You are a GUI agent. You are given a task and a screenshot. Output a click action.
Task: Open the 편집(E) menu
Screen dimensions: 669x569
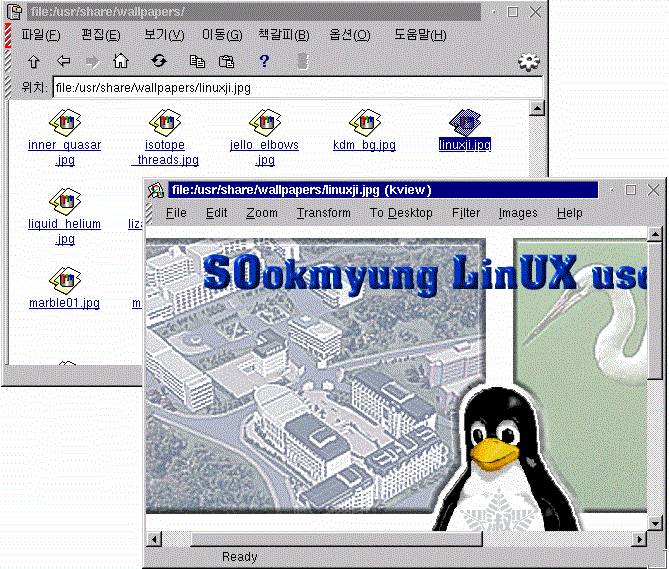[x=101, y=35]
